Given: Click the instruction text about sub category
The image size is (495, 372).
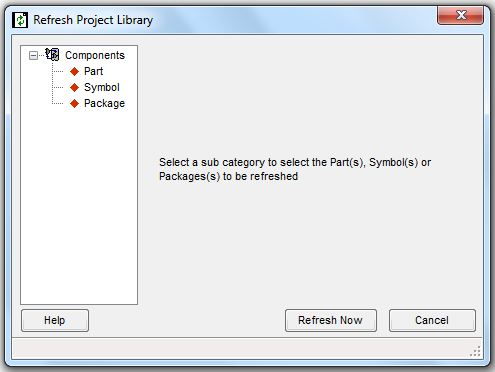Looking at the screenshot, I should [295, 169].
